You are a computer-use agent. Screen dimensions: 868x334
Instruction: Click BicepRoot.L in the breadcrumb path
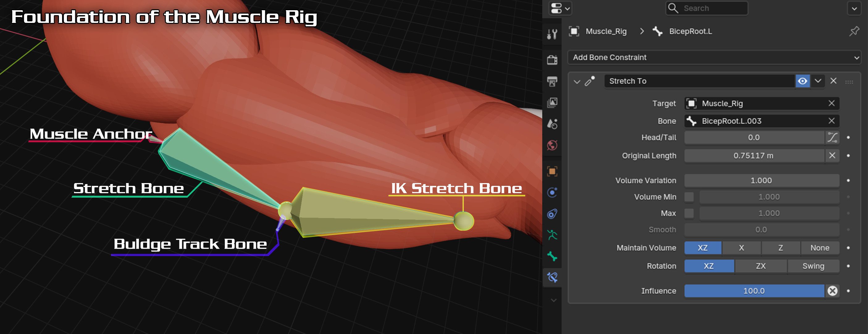pyautogui.click(x=691, y=31)
